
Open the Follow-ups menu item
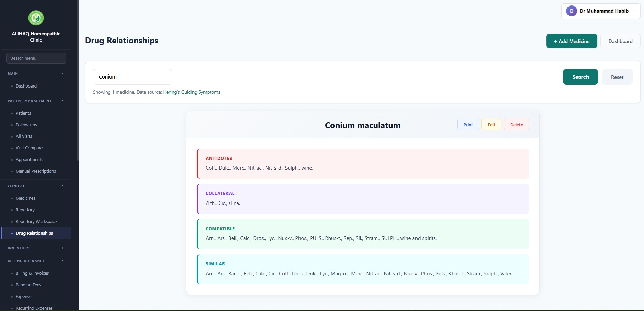pos(36,125)
